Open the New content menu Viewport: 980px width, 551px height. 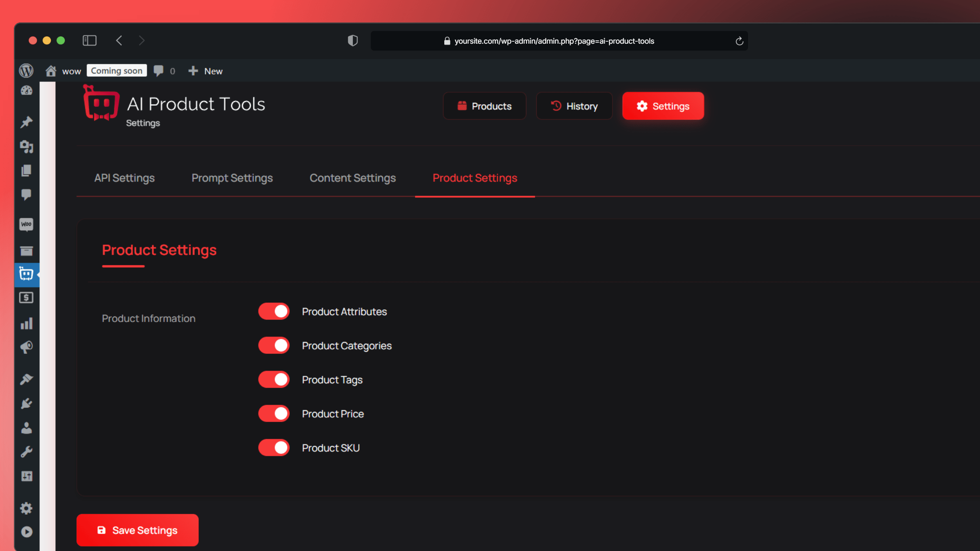coord(205,71)
